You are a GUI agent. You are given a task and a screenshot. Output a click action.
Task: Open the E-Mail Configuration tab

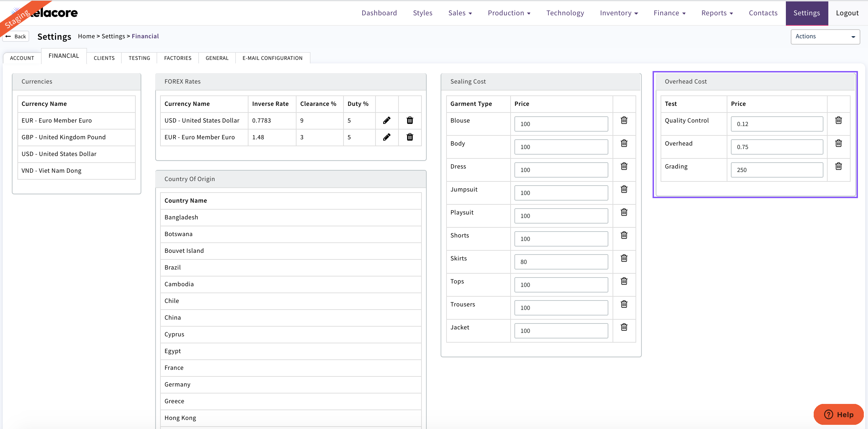pyautogui.click(x=272, y=58)
